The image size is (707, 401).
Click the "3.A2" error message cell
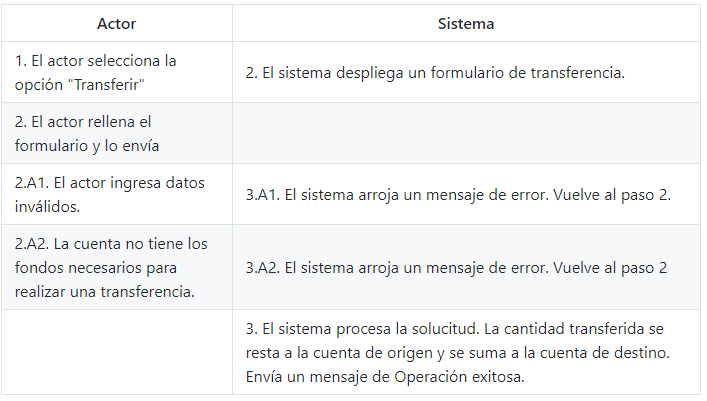[466, 267]
